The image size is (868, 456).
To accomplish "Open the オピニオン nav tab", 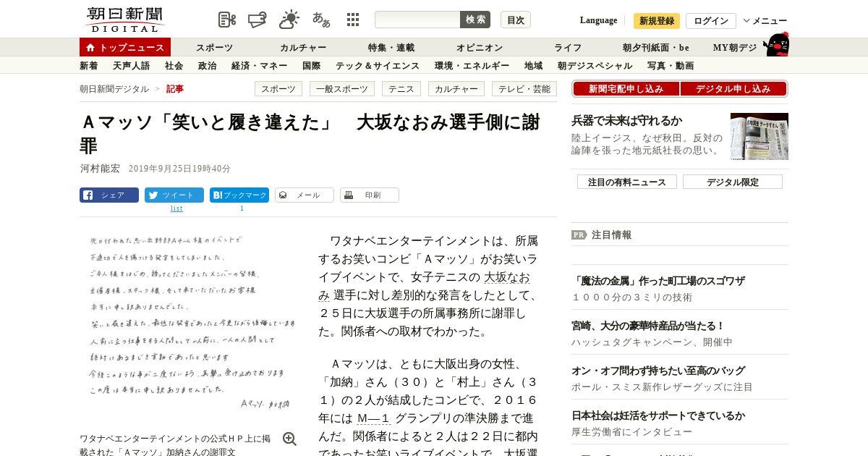I will (x=480, y=47).
